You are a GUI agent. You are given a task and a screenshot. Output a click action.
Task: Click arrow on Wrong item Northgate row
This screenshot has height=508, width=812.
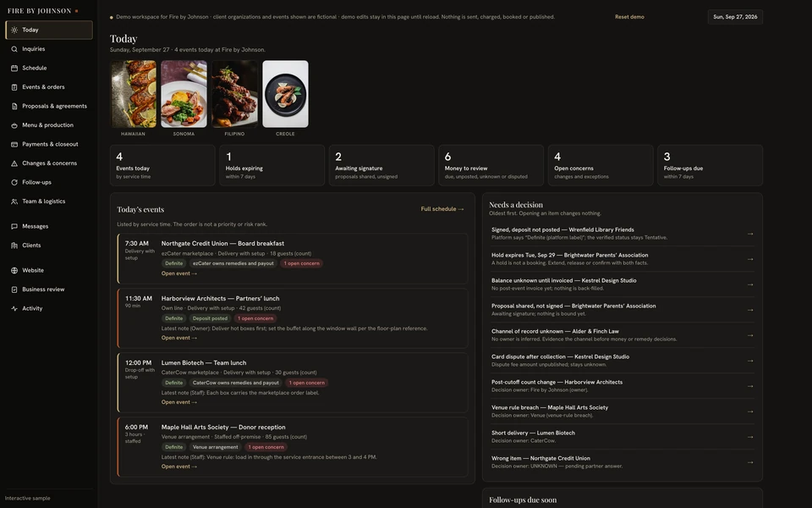[750, 462]
